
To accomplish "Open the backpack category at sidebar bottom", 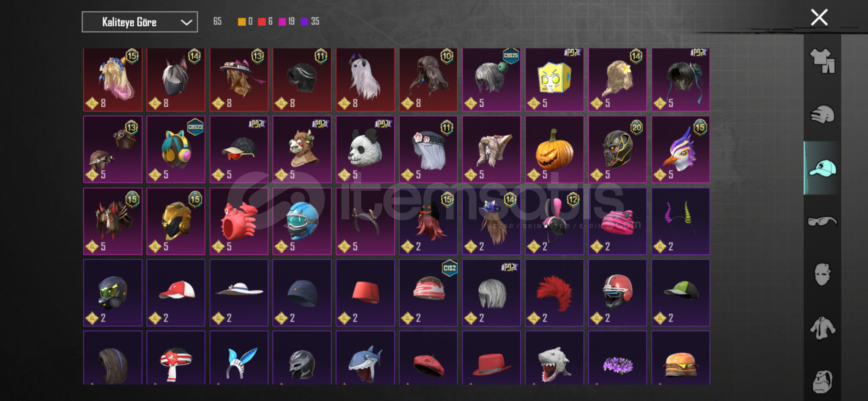I will pyautogui.click(x=822, y=381).
